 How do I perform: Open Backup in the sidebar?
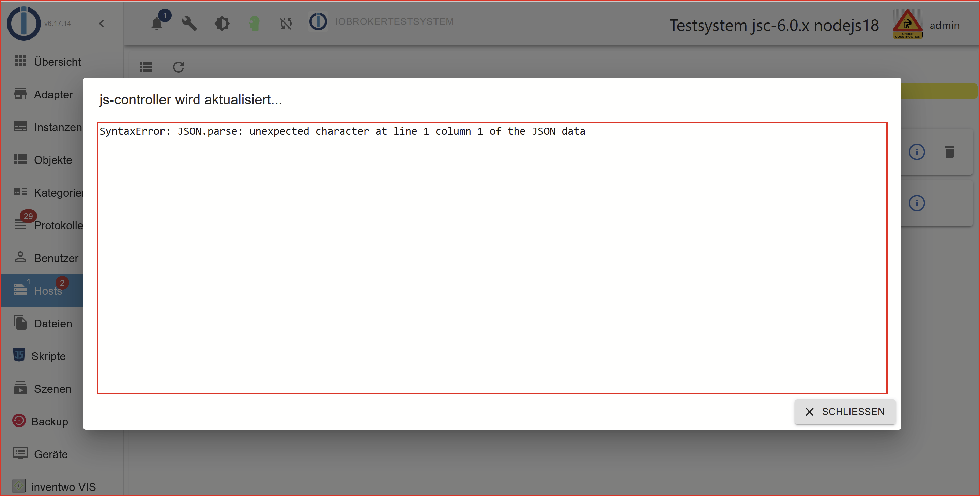[49, 421]
